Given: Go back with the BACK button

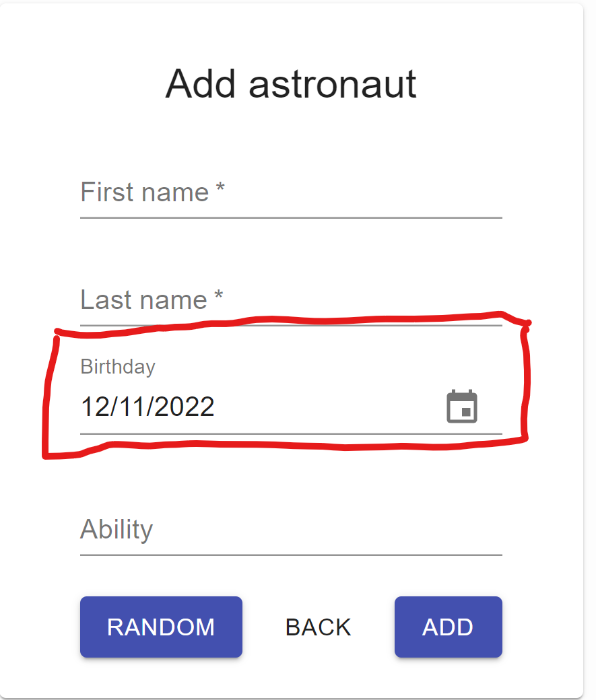Looking at the screenshot, I should tap(318, 627).
